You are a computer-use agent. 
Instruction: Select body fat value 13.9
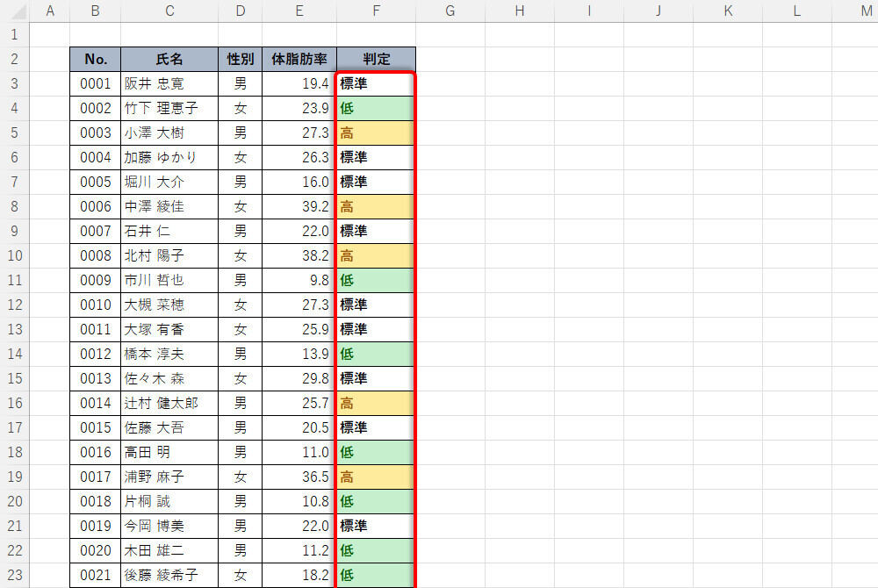(x=299, y=355)
